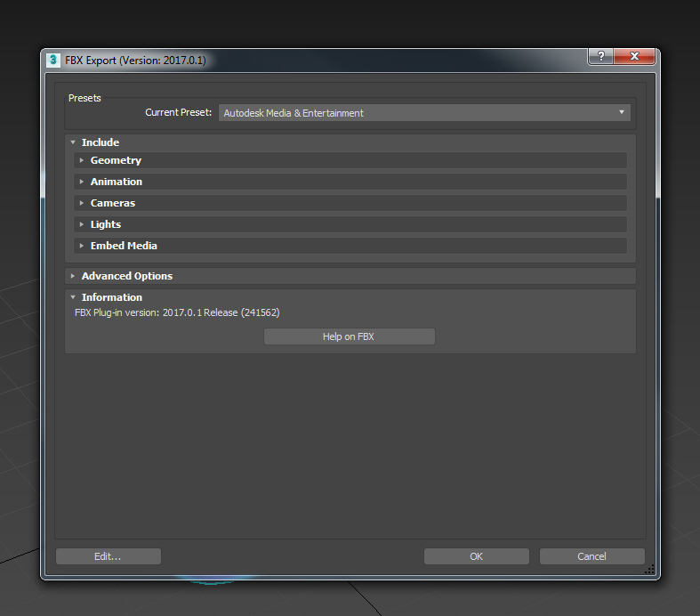Click the FBX Export title bar text
This screenshot has width=700, height=616.
135,61
